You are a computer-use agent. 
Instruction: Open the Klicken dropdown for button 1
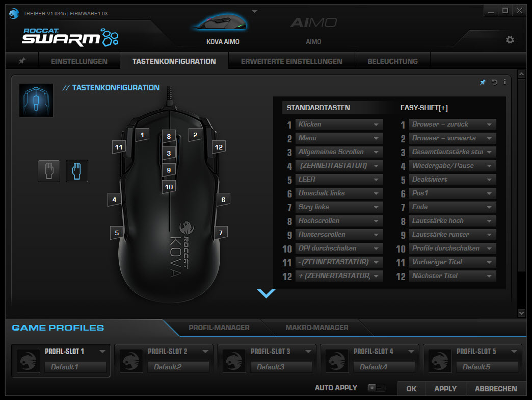(339, 124)
